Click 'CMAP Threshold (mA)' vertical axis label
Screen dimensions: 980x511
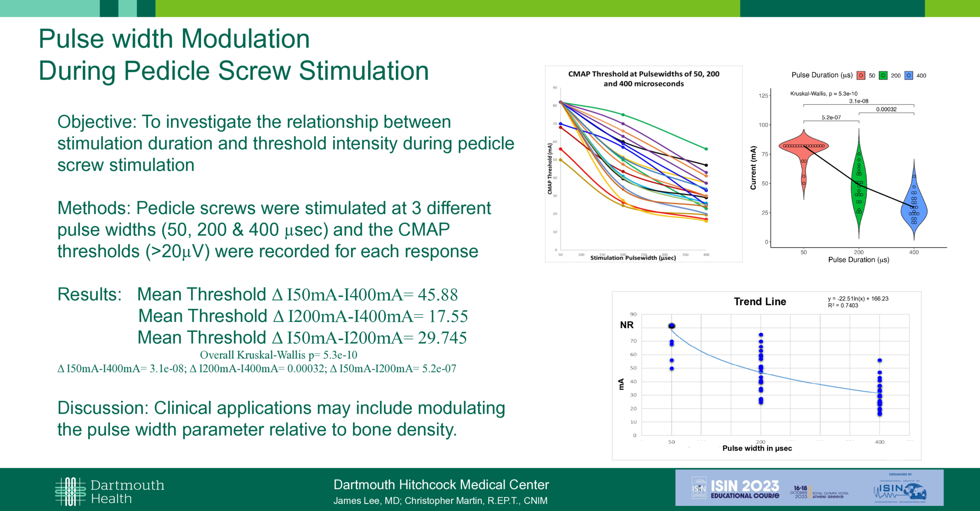click(550, 169)
